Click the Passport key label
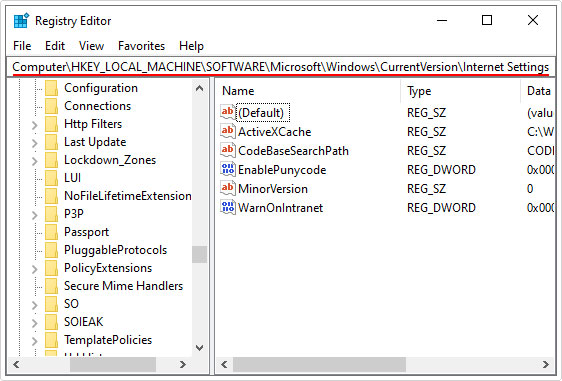Viewport: 562px width, 381px height. pos(86,232)
